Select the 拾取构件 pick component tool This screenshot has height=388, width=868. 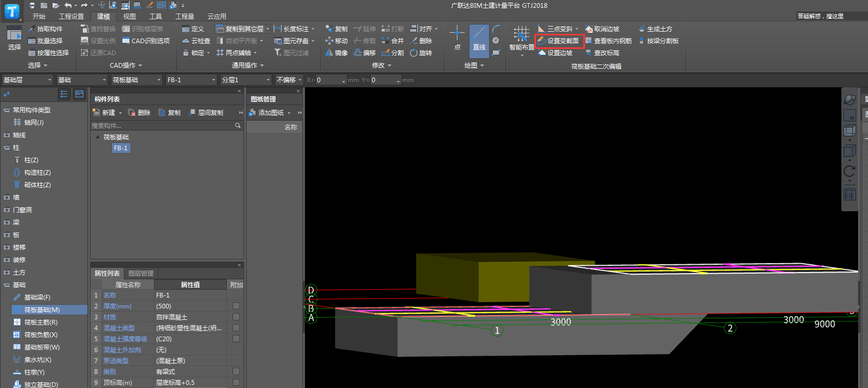(x=45, y=29)
